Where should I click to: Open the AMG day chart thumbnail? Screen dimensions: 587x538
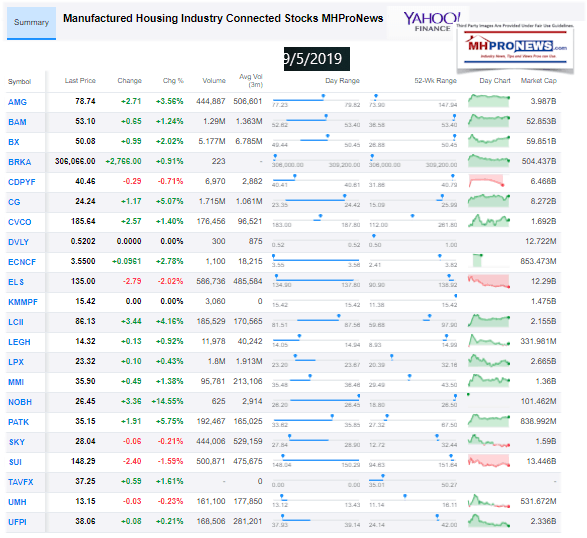pyautogui.click(x=489, y=101)
